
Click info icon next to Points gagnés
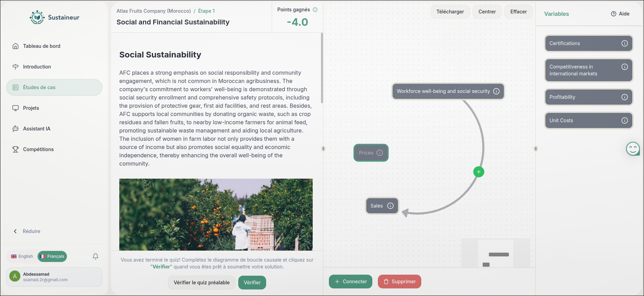(315, 10)
